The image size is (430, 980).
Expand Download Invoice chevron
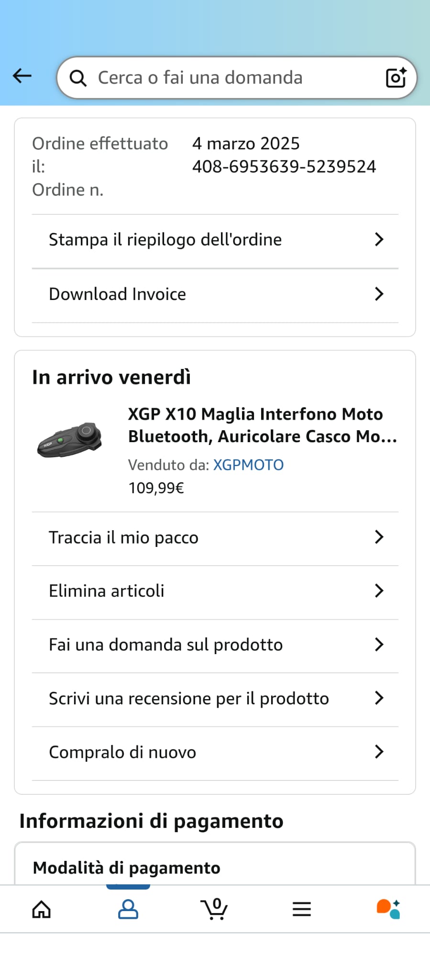(x=379, y=294)
